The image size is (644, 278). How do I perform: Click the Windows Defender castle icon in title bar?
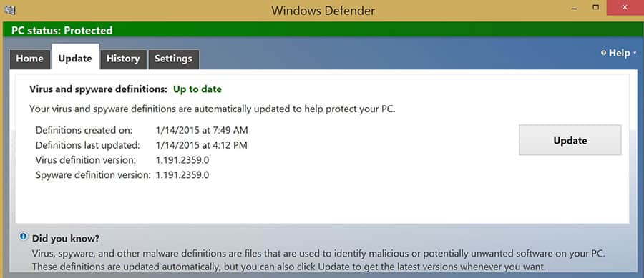point(9,10)
